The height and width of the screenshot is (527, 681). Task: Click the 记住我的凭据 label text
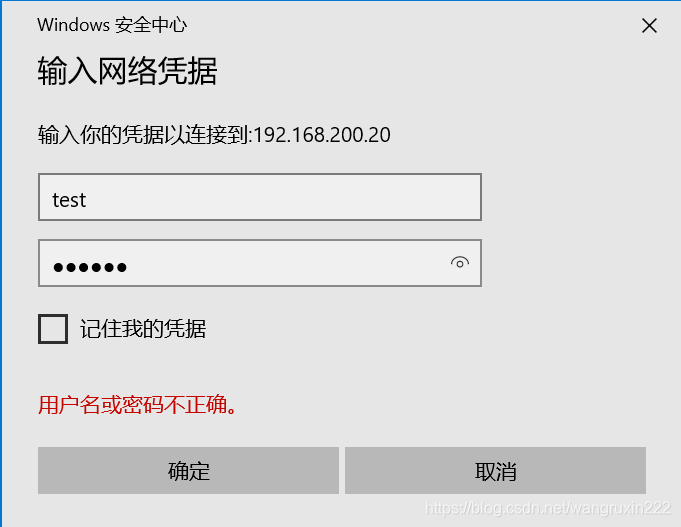143,328
